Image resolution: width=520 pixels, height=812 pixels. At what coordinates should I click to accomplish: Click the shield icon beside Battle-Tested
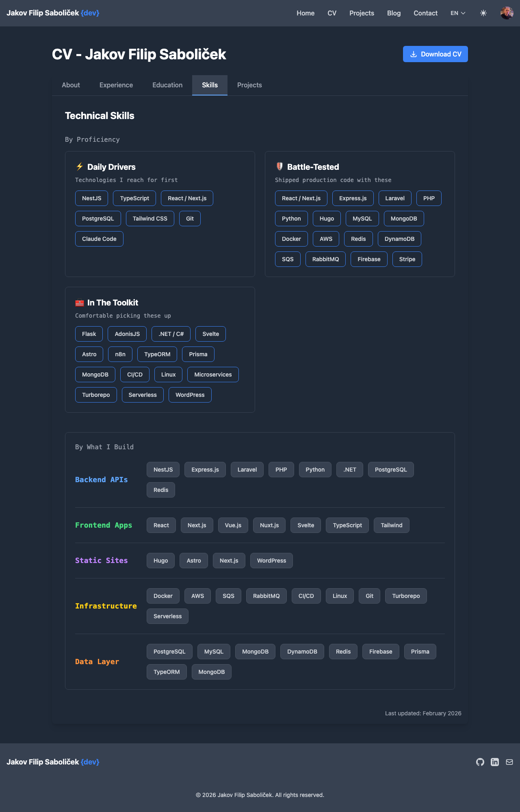pyautogui.click(x=279, y=167)
